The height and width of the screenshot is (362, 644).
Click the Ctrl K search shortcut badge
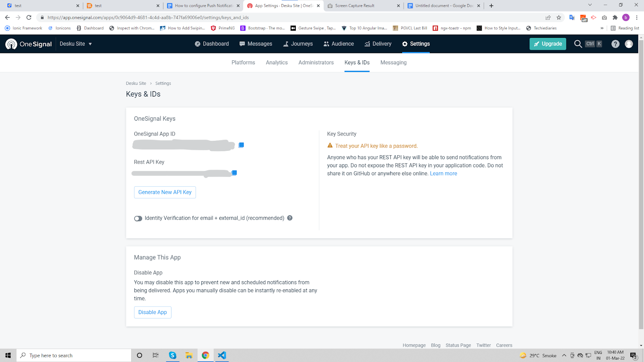(594, 44)
